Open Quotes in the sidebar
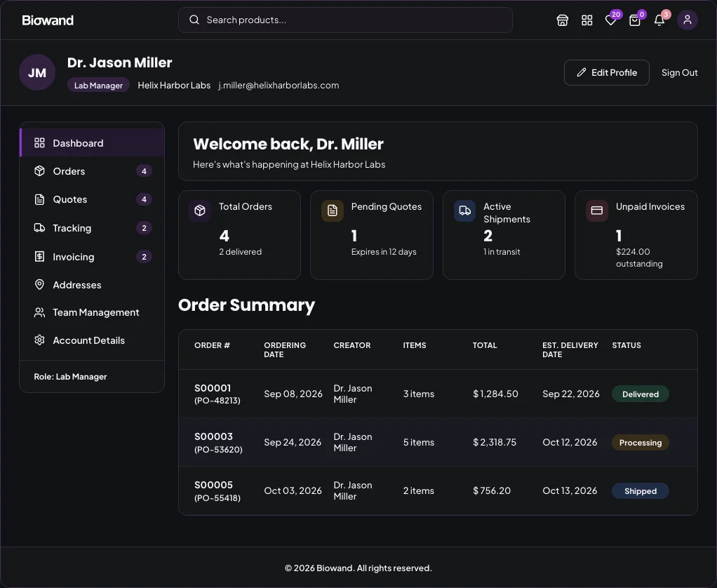The image size is (717, 588). [x=92, y=199]
